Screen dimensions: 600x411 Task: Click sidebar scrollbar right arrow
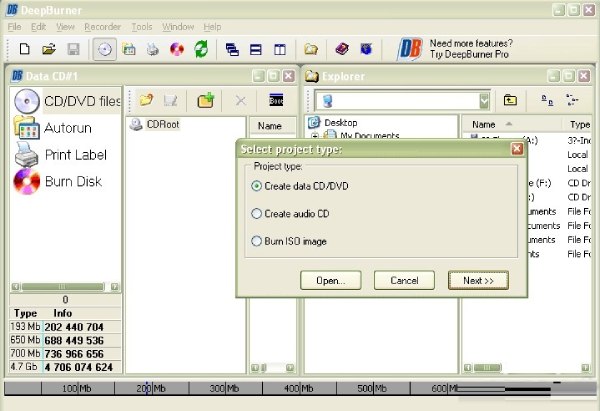point(114,287)
